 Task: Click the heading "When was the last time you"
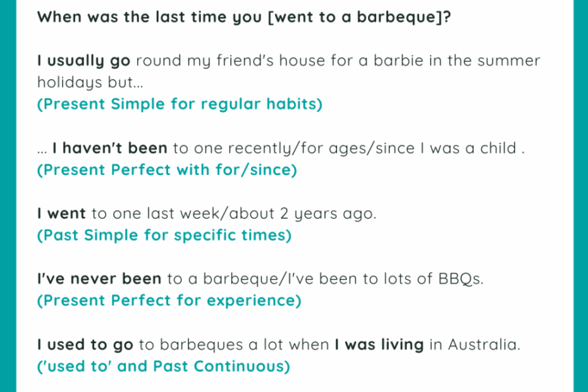coord(149,18)
